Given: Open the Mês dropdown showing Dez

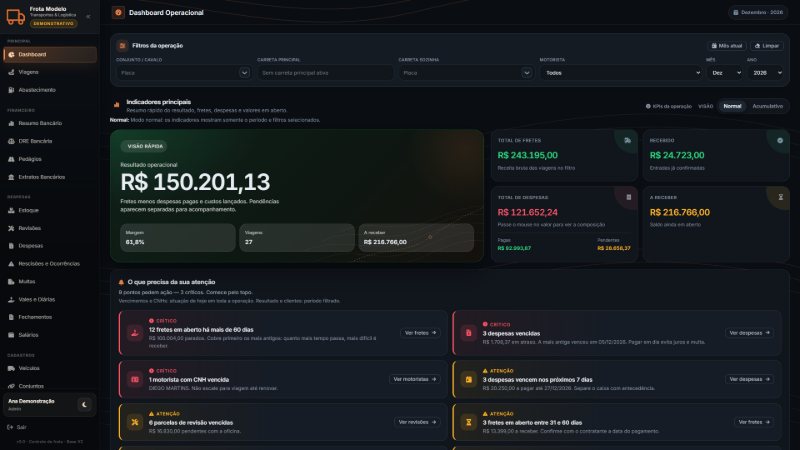Looking at the screenshot, I should click(724, 73).
